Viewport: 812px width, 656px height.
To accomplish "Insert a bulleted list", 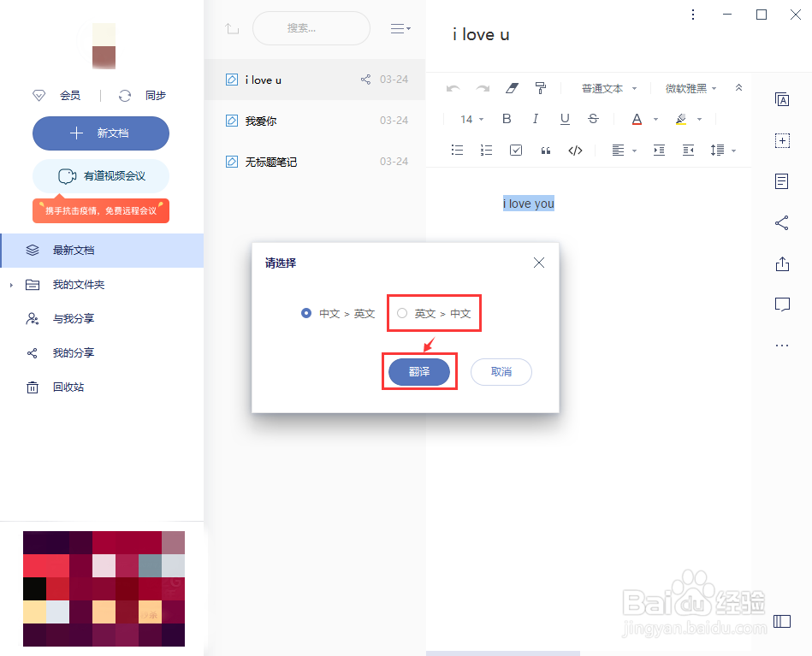I will click(x=457, y=151).
